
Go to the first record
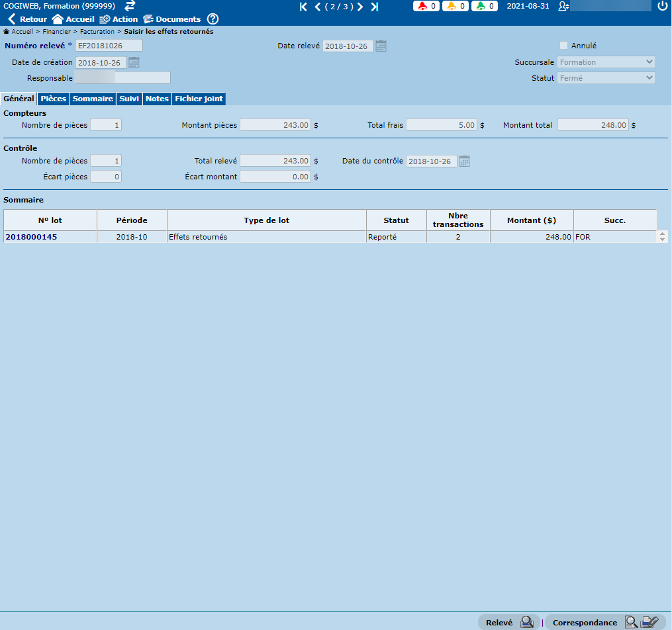pos(303,7)
